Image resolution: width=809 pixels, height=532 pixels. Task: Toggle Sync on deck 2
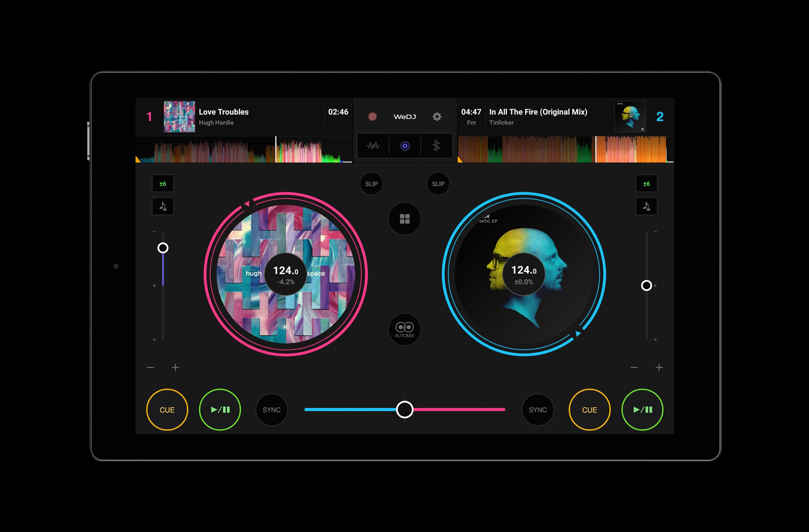point(538,410)
